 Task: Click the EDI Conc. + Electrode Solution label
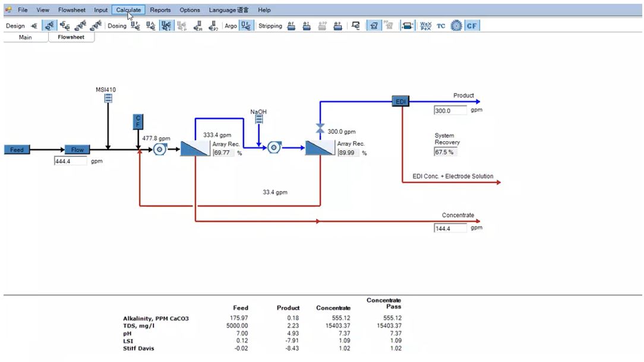point(453,177)
